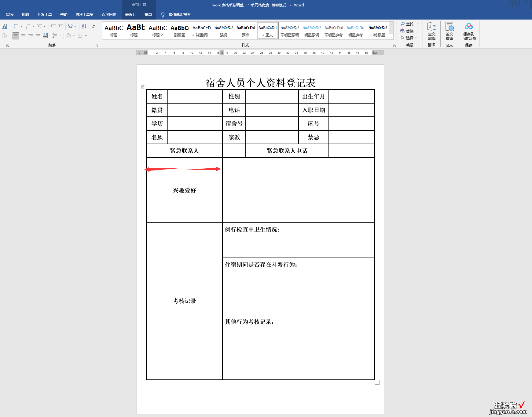Open Asian layout text options icon
This screenshot has height=417, width=532.
tap(71, 26)
